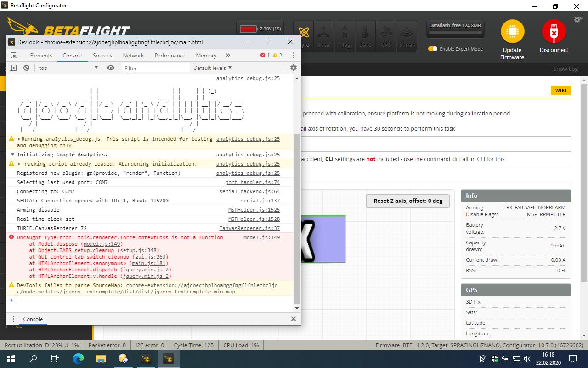Click the Update Firmware chip icon
Image resolution: width=588 pixels, height=368 pixels.
[512, 32]
